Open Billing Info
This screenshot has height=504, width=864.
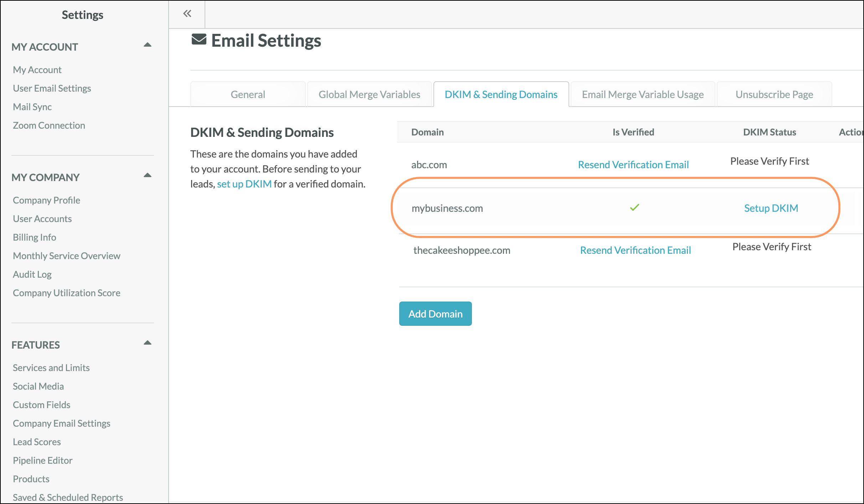point(35,237)
